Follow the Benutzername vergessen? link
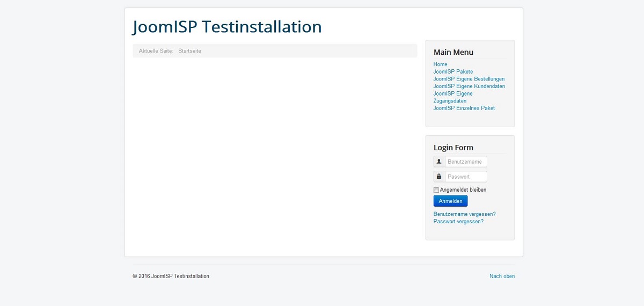The height and width of the screenshot is (306, 644). pos(465,214)
